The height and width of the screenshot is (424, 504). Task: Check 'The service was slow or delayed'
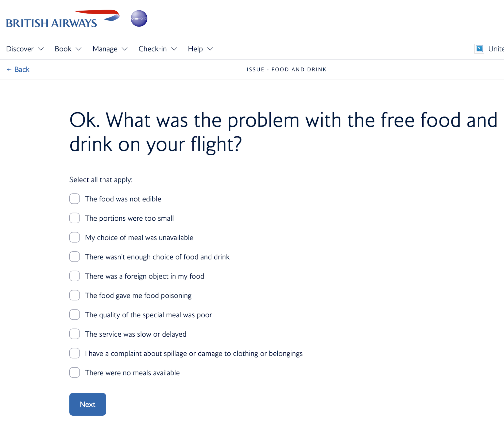pos(74,334)
